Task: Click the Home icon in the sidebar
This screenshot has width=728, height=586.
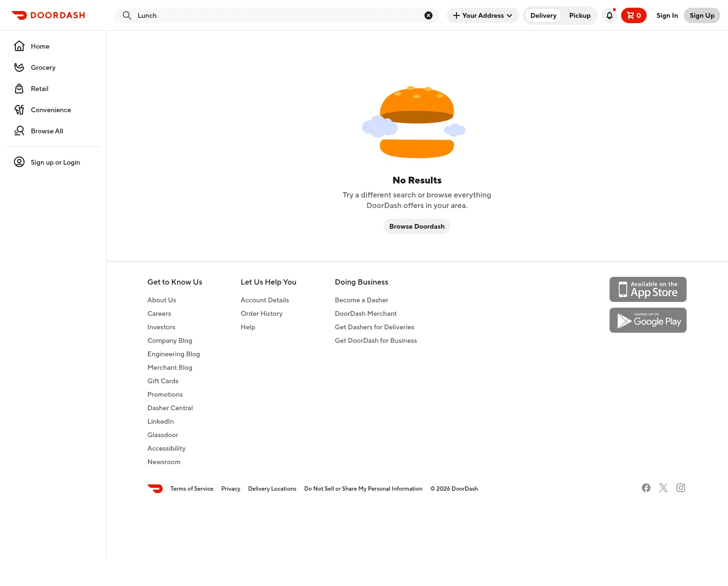Action: pyautogui.click(x=19, y=46)
